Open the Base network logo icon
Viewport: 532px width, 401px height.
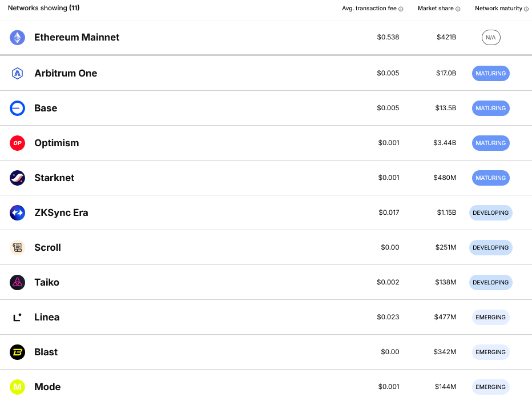[17, 109]
